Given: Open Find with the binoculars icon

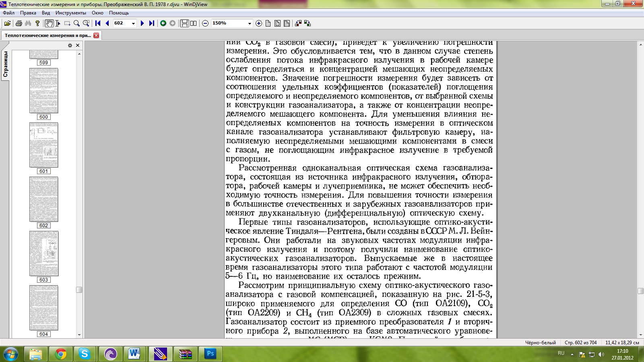Looking at the screenshot, I should [x=28, y=23].
